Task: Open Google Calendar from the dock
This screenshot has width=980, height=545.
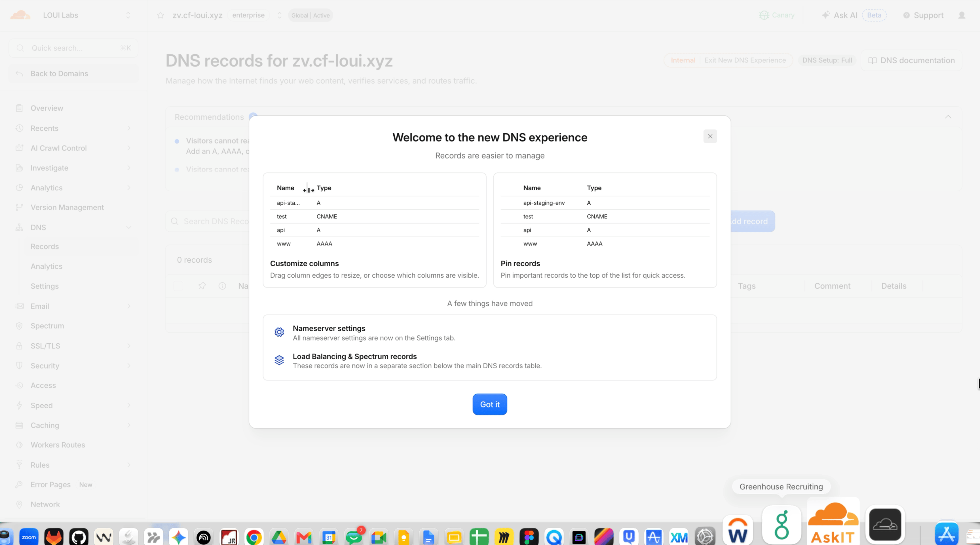Action: point(329,536)
